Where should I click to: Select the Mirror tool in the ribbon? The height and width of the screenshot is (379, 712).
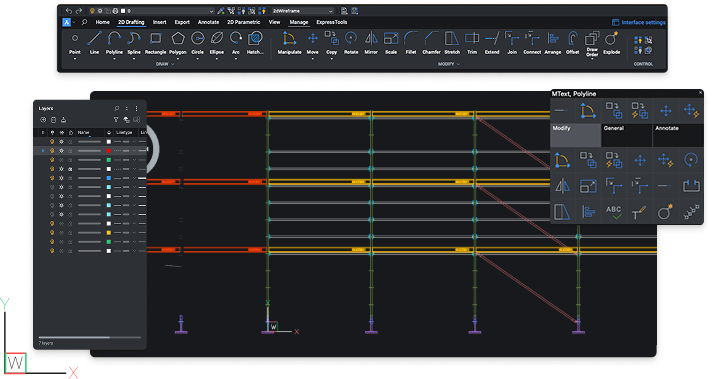tap(371, 43)
